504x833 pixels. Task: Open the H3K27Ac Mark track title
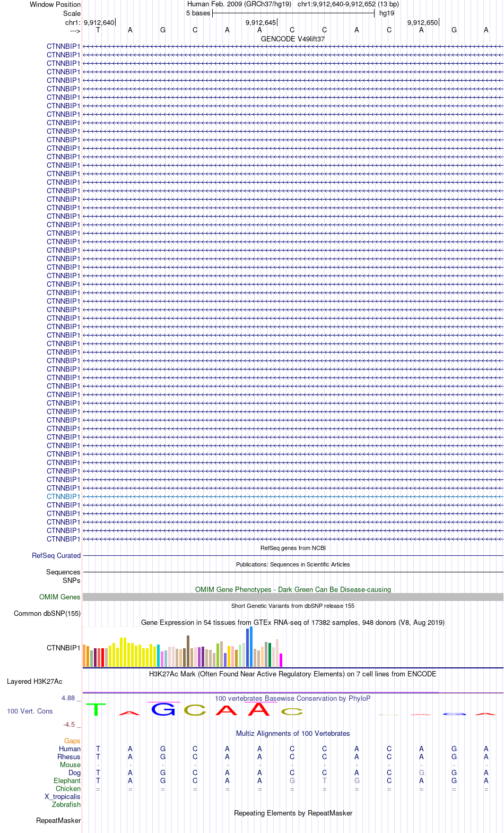coord(293,674)
